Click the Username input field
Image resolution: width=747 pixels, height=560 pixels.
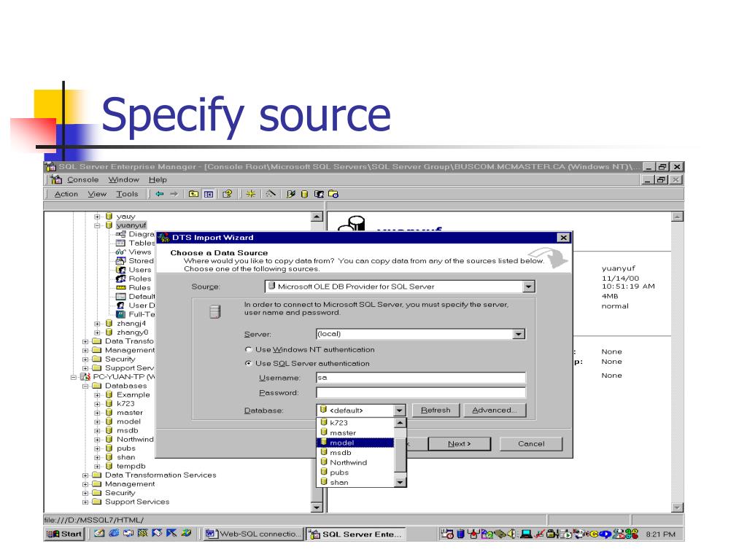click(421, 378)
